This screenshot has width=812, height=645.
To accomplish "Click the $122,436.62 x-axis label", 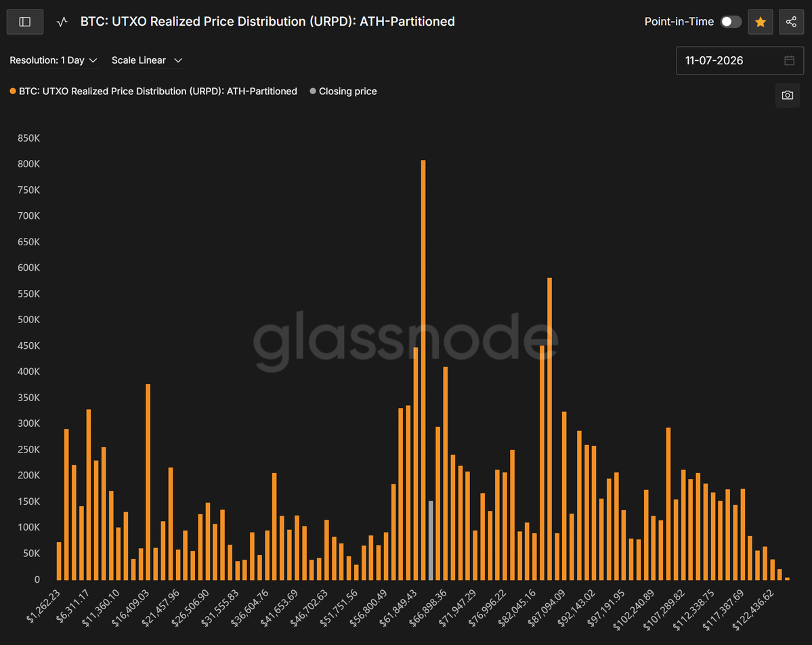I will (x=753, y=610).
